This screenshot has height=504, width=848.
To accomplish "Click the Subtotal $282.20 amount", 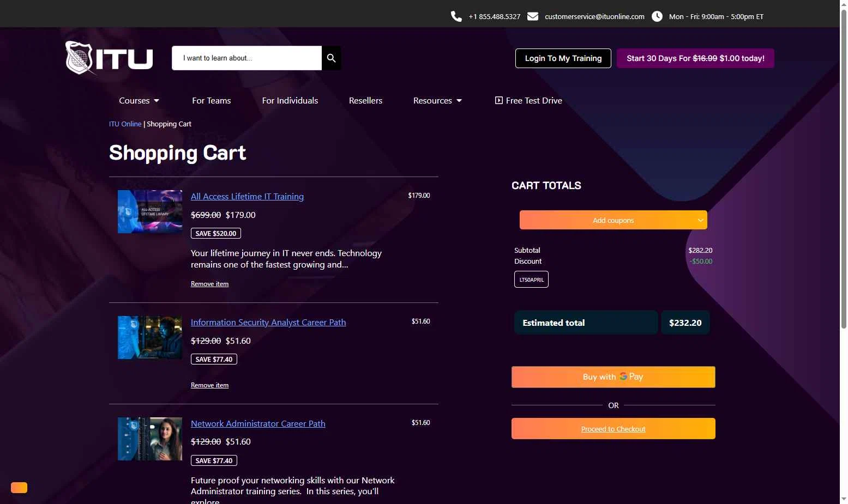I will (x=700, y=250).
